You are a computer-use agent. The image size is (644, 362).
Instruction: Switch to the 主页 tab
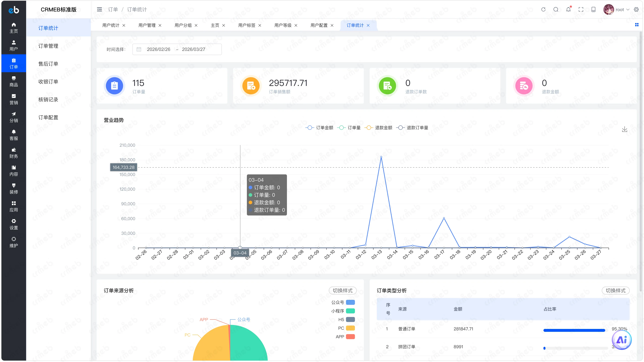coord(215,25)
